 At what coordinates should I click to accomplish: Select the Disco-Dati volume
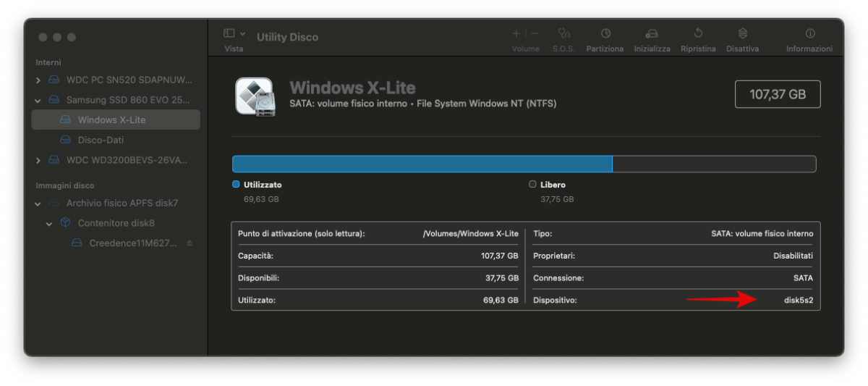(x=116, y=140)
